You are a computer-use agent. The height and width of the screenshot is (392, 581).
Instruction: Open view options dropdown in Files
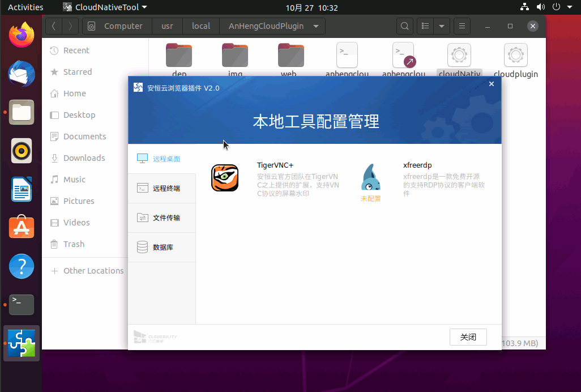(442, 26)
